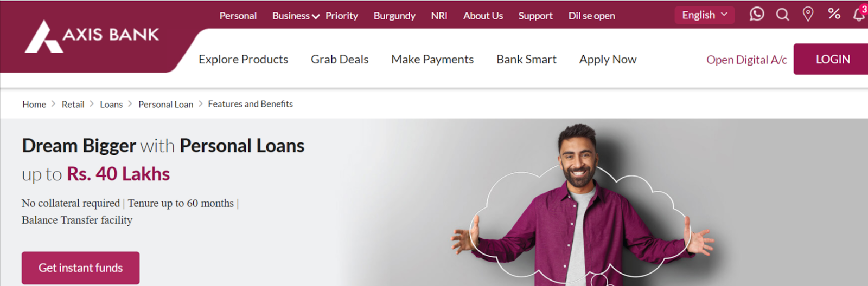This screenshot has height=286, width=868.
Task: Go to Personal Loan breadcrumb link
Action: pos(165,104)
